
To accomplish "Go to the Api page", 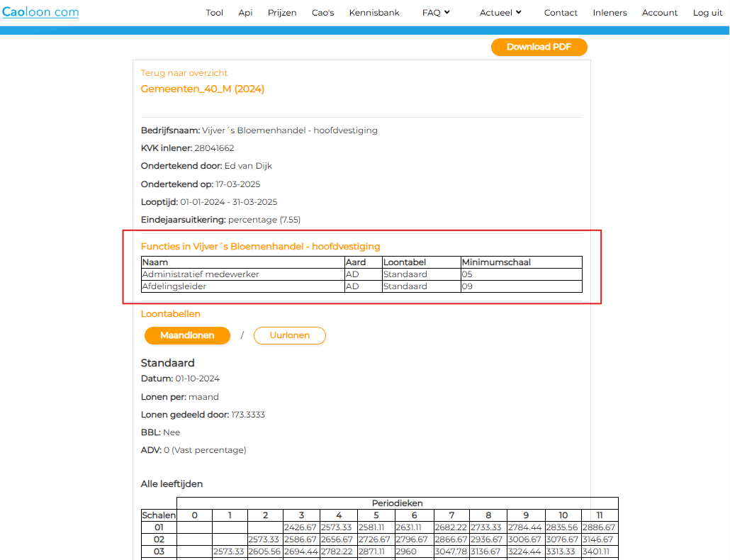I will click(x=245, y=13).
